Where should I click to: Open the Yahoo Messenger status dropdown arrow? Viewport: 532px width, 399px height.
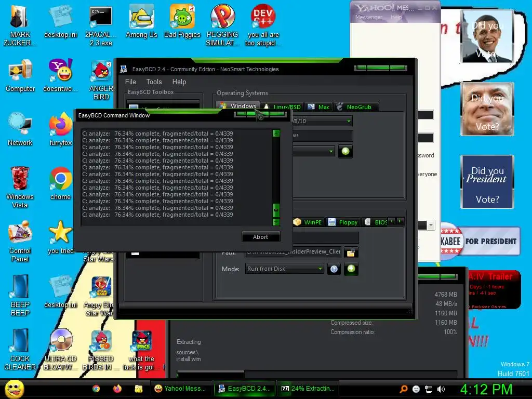431,225
